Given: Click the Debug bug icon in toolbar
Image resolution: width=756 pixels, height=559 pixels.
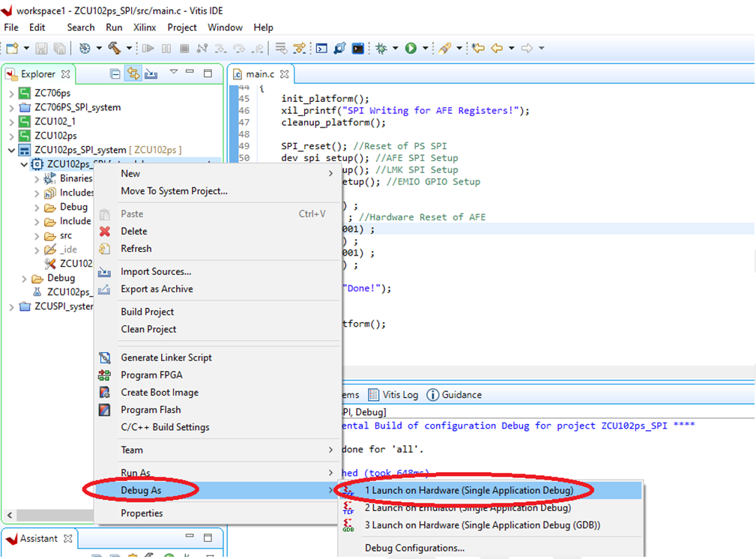Looking at the screenshot, I should coord(381,49).
